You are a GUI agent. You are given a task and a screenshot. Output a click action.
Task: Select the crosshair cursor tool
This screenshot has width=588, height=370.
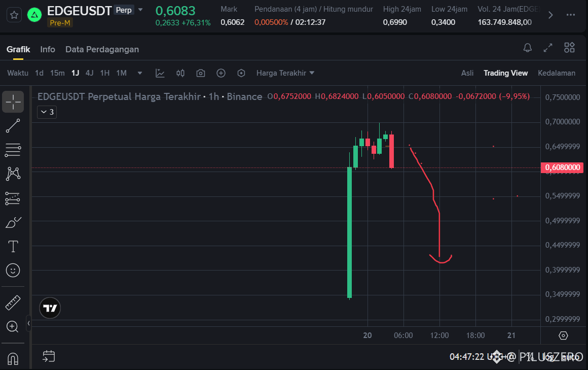point(13,102)
